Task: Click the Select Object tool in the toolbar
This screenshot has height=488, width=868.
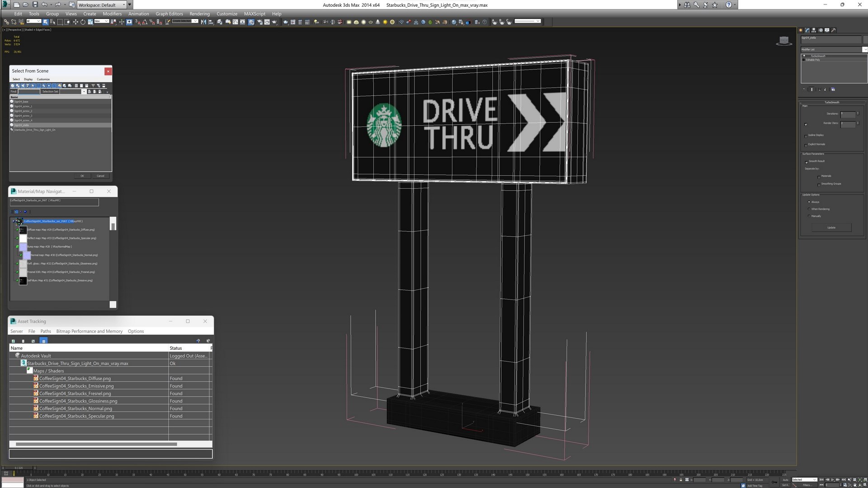Action: [x=46, y=22]
